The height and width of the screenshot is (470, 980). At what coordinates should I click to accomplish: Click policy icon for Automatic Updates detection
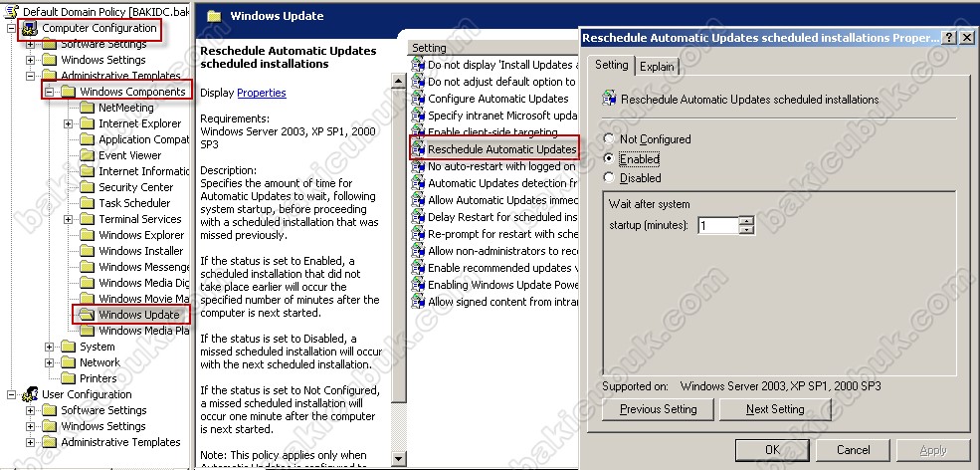(418, 183)
